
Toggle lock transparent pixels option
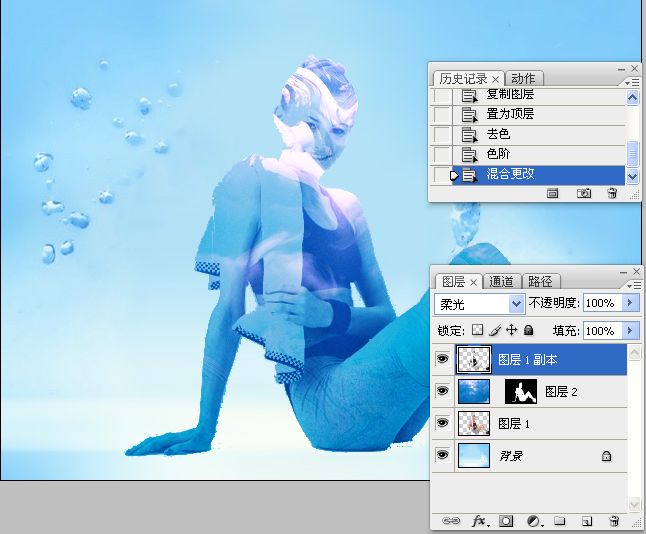[478, 330]
